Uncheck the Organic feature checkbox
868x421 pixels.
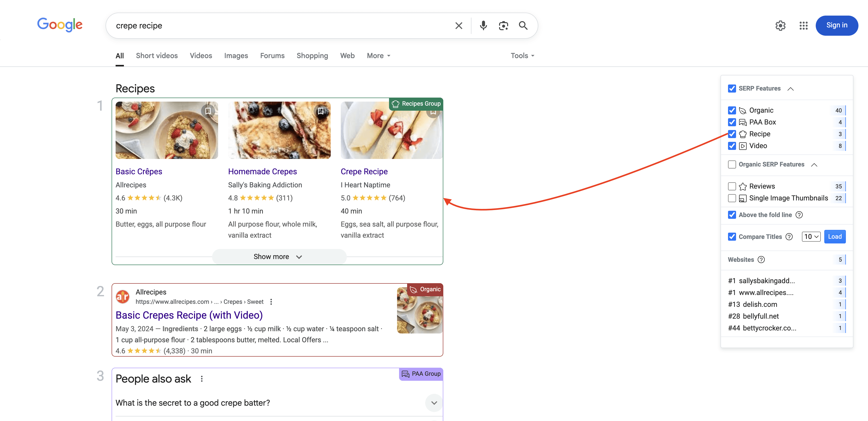coord(732,111)
